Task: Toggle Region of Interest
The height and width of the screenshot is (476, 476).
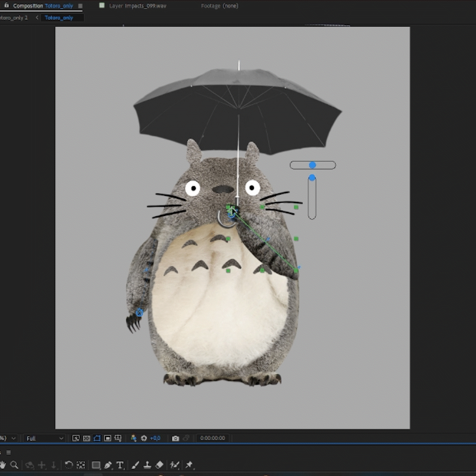Action: [108, 438]
